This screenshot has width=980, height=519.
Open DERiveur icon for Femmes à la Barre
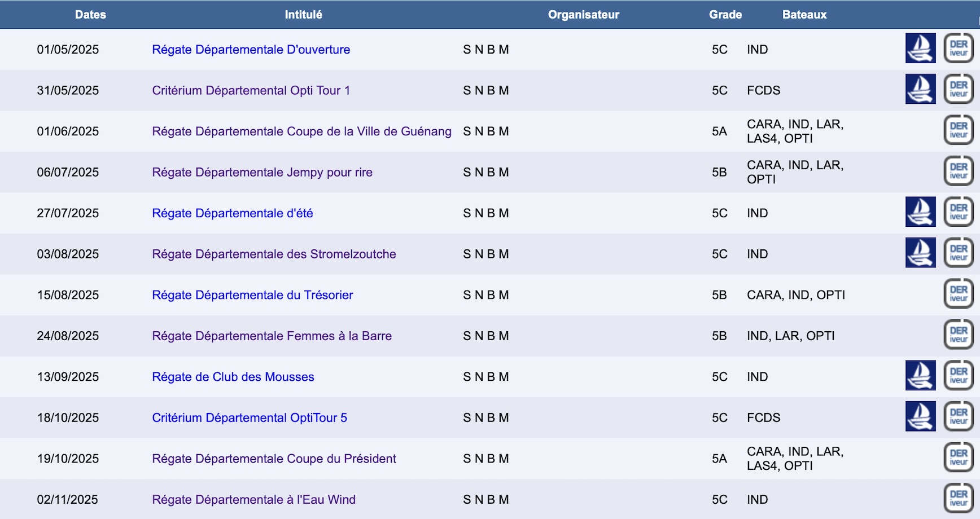point(959,335)
